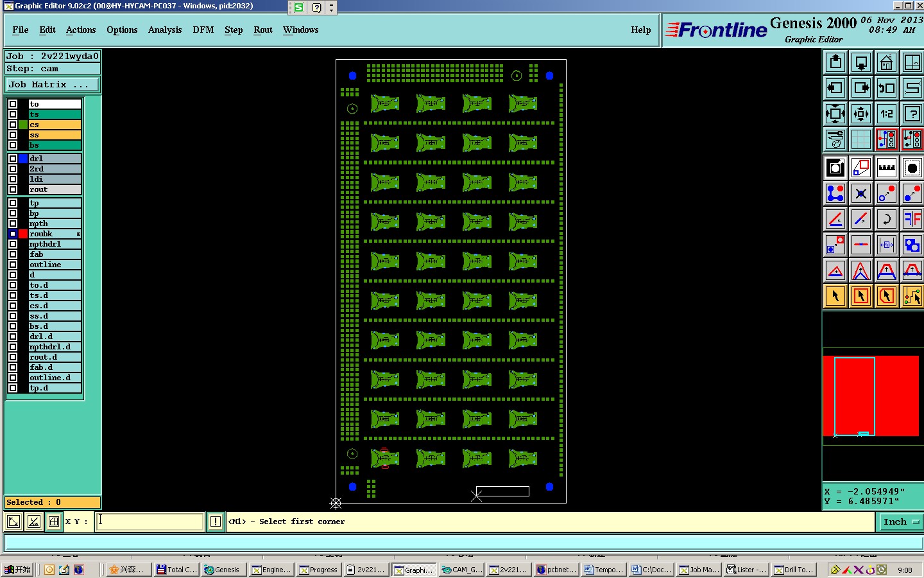Click the dimension arrows measurement icon
The height and width of the screenshot is (578, 924).
887,245
